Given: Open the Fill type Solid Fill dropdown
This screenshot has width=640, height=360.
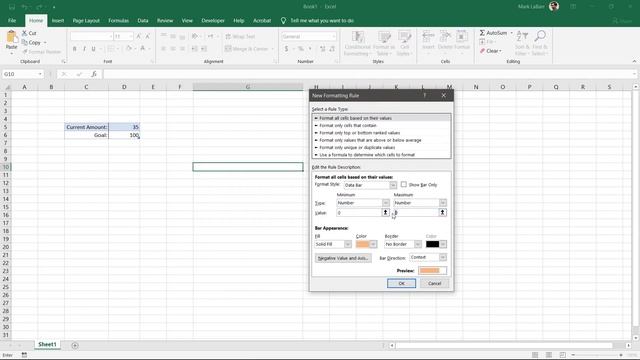Looking at the screenshot, I should pos(347,244).
